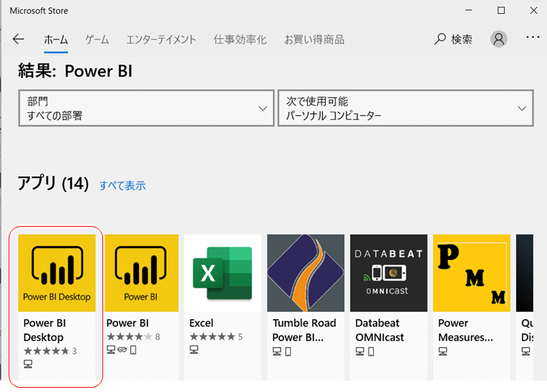Screen dimensions: 547x392
Task: Click the 検索 search button
Action: click(x=453, y=39)
